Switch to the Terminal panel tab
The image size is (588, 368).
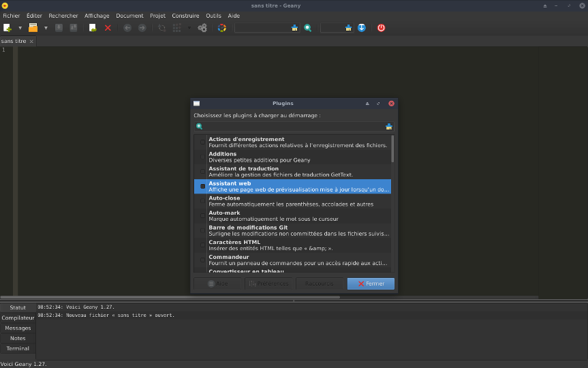18,348
